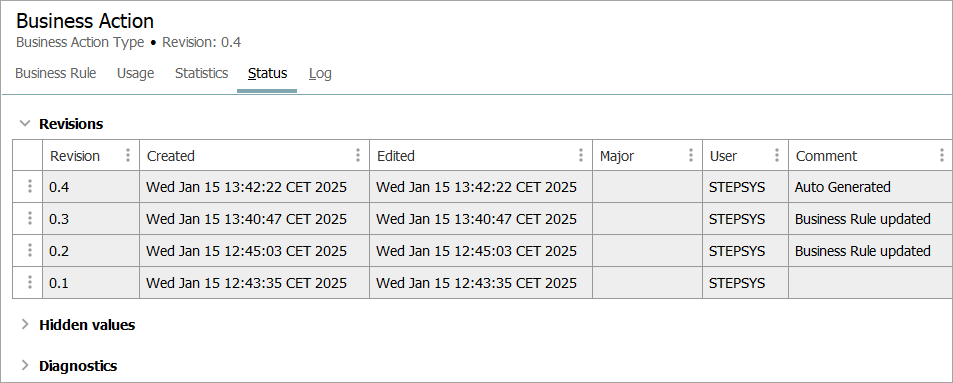Open row menu for revision 0.4

pos(29,187)
